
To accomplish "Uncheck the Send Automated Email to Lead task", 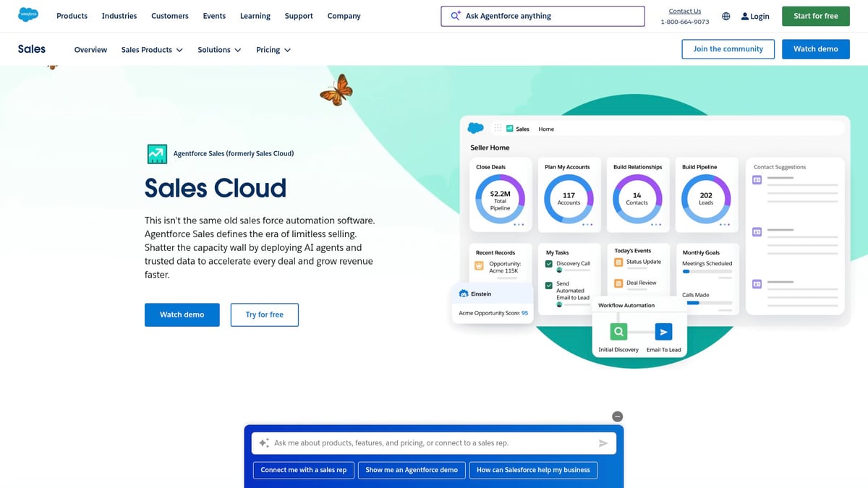I will click(x=548, y=285).
